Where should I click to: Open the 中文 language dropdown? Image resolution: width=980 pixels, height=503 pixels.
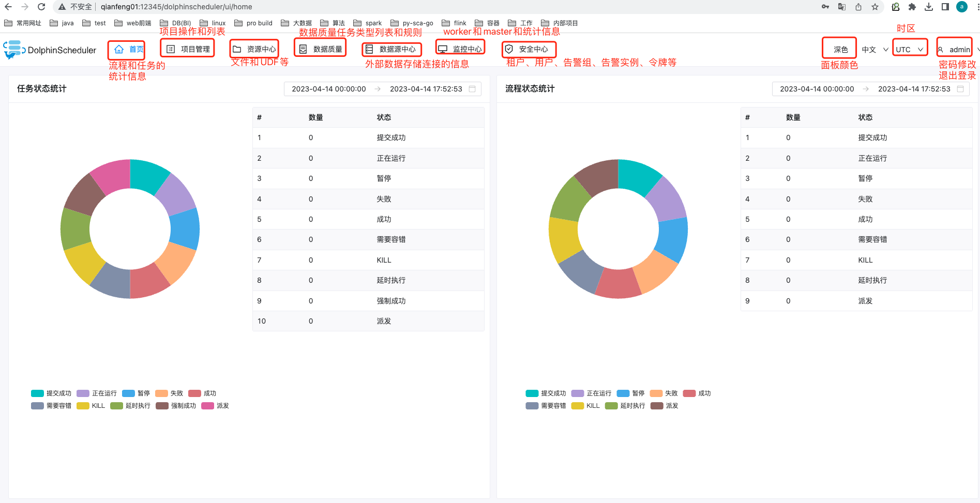tap(875, 50)
